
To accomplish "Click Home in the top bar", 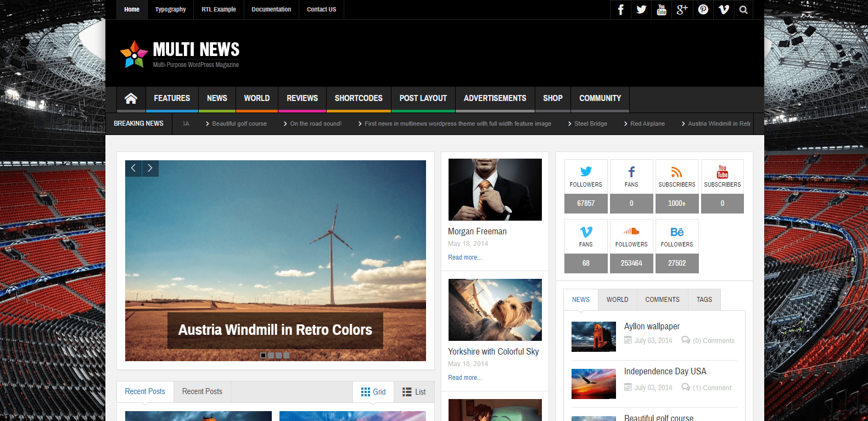I will (x=132, y=9).
